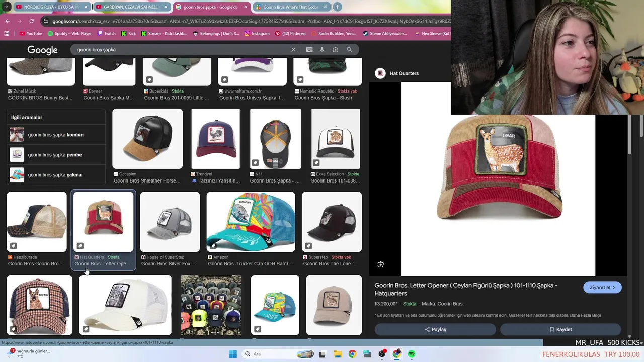Screen dimensions: 644x362
Task: Click the Ziyaret et button
Action: [602, 288]
